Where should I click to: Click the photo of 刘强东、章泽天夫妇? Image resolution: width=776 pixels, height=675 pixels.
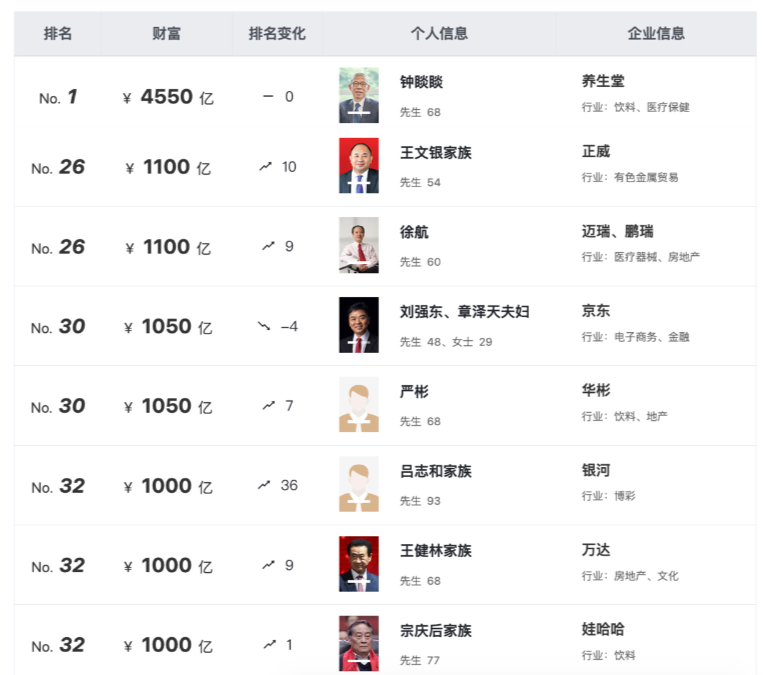359,325
